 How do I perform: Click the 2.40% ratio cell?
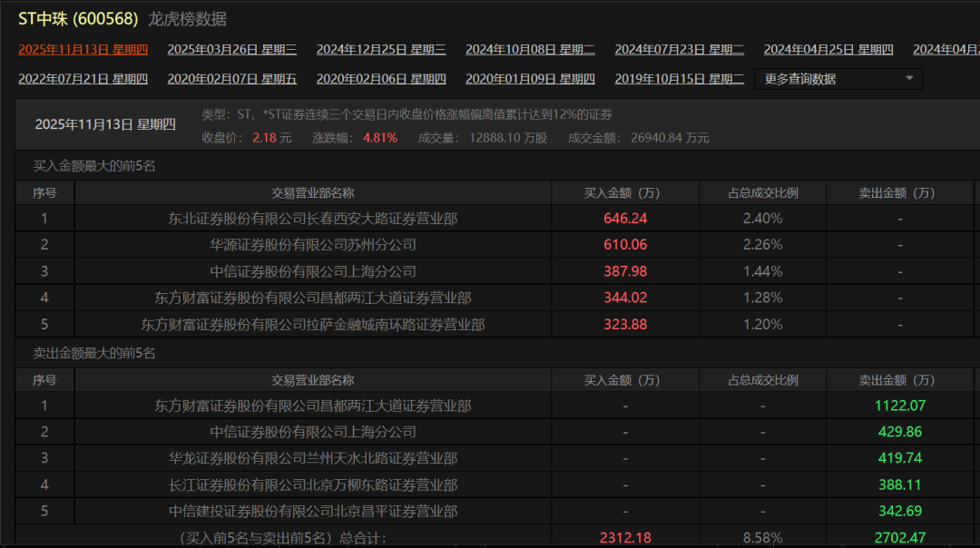point(762,219)
